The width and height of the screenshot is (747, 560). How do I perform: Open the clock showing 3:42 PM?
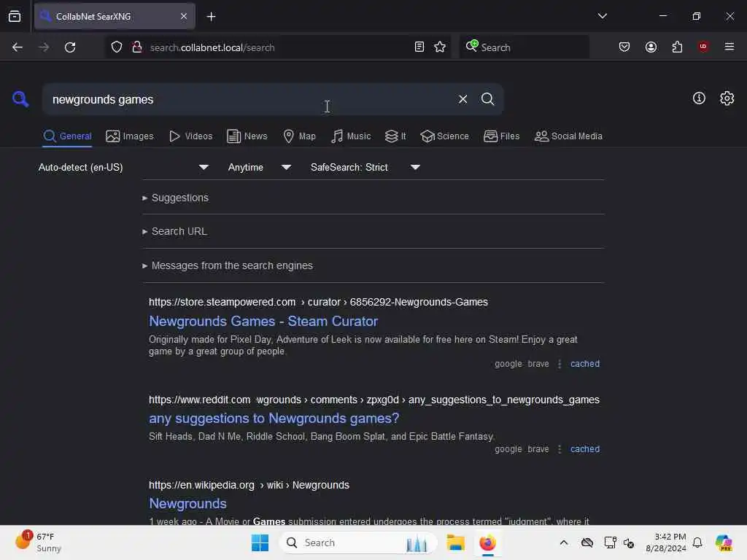666,542
